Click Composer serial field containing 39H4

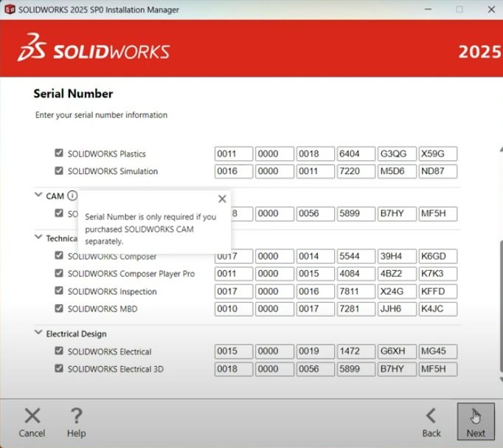[397, 256]
